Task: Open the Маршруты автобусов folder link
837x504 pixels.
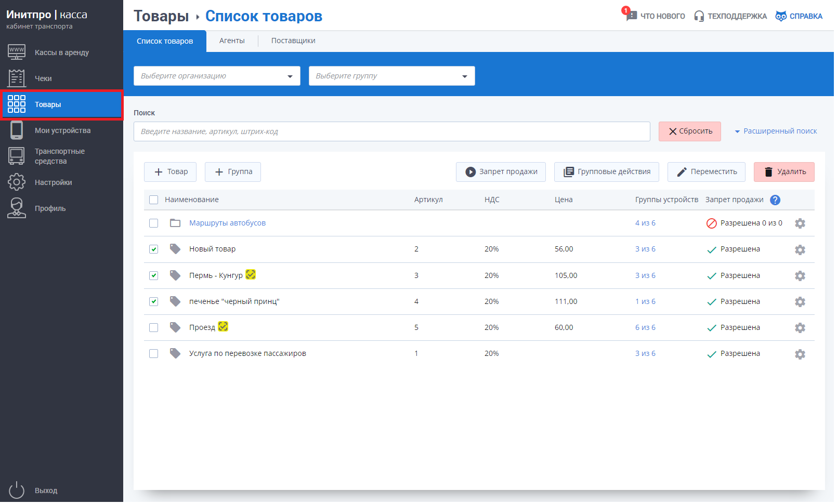Action: click(x=227, y=223)
